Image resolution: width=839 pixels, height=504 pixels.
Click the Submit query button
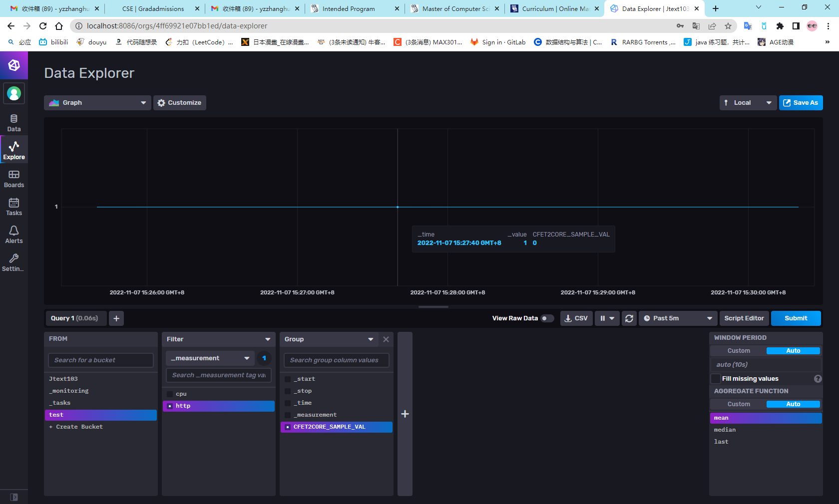(x=796, y=318)
